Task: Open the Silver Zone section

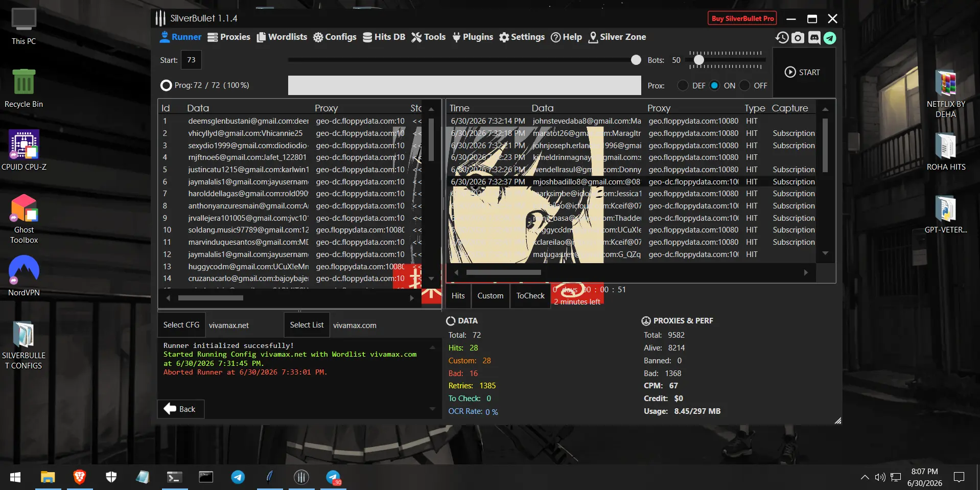Action: (617, 37)
